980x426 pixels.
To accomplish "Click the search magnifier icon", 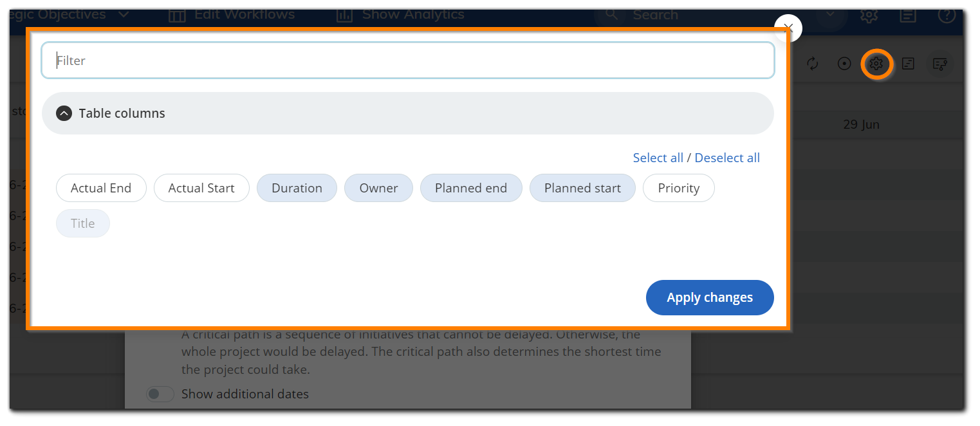I will (x=612, y=15).
